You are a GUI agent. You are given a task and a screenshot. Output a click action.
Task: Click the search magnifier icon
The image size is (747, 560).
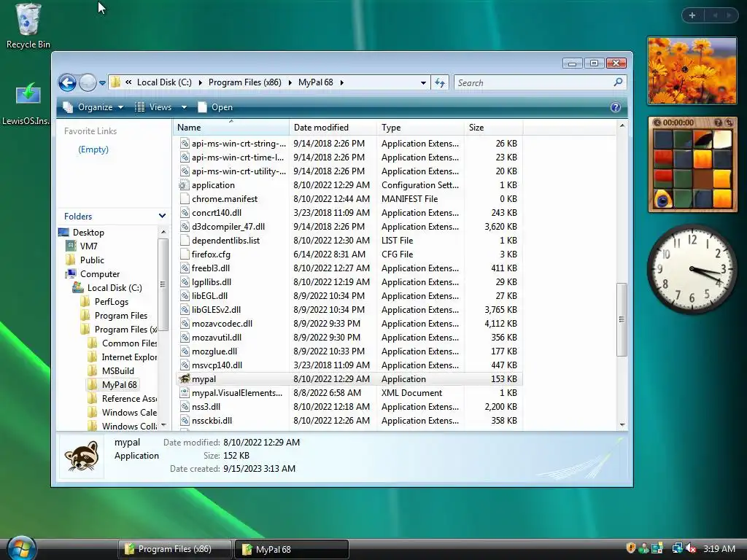pos(618,82)
